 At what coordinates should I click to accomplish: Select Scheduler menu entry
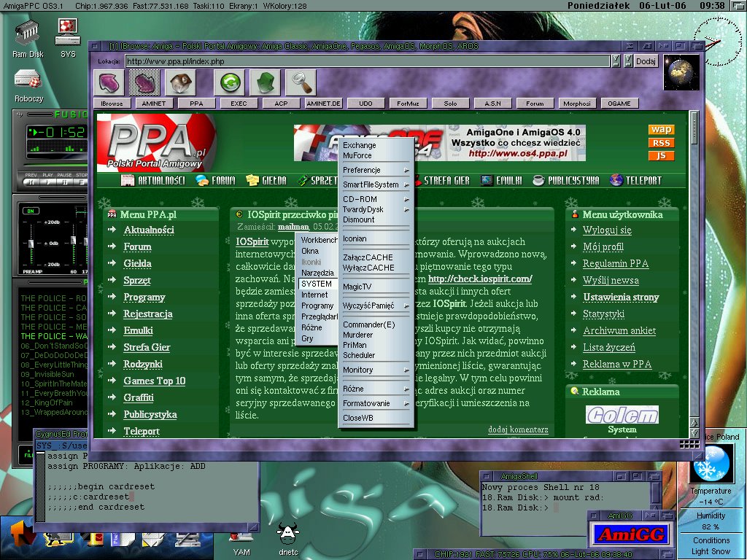pyautogui.click(x=359, y=355)
